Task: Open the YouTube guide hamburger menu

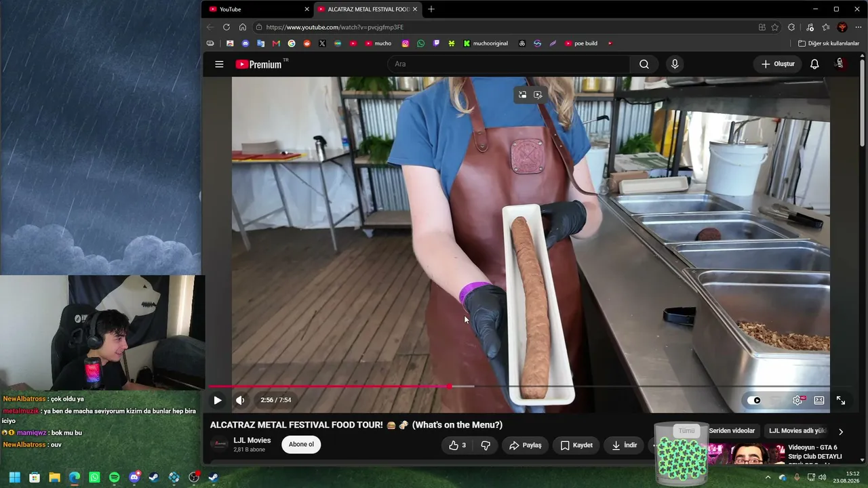Action: [x=219, y=64]
